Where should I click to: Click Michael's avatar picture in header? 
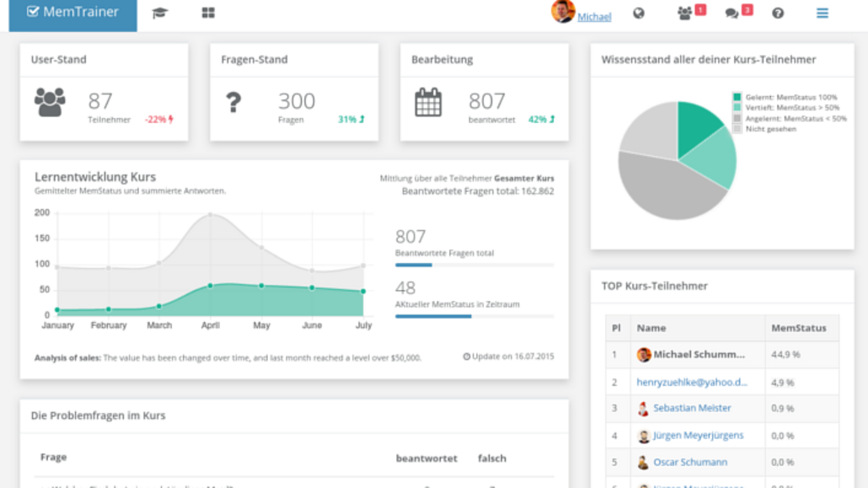[x=562, y=12]
